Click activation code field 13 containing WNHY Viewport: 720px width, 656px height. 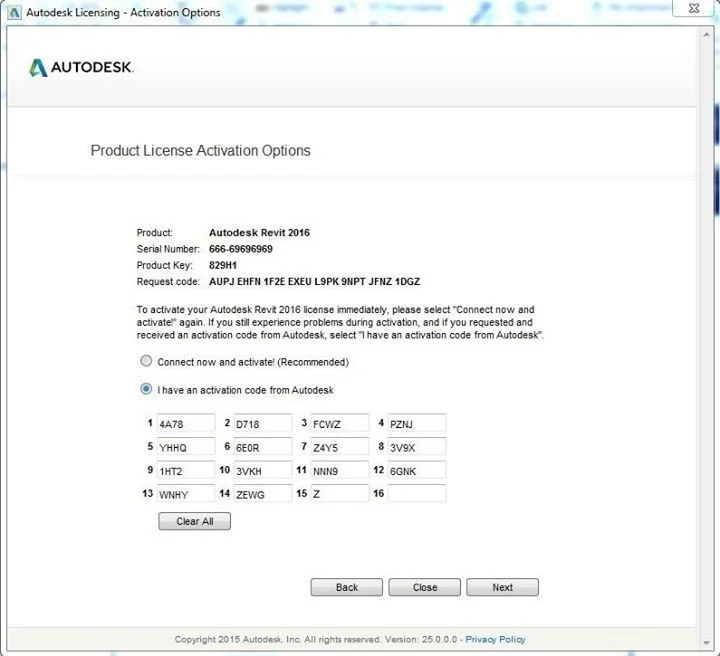(x=186, y=493)
